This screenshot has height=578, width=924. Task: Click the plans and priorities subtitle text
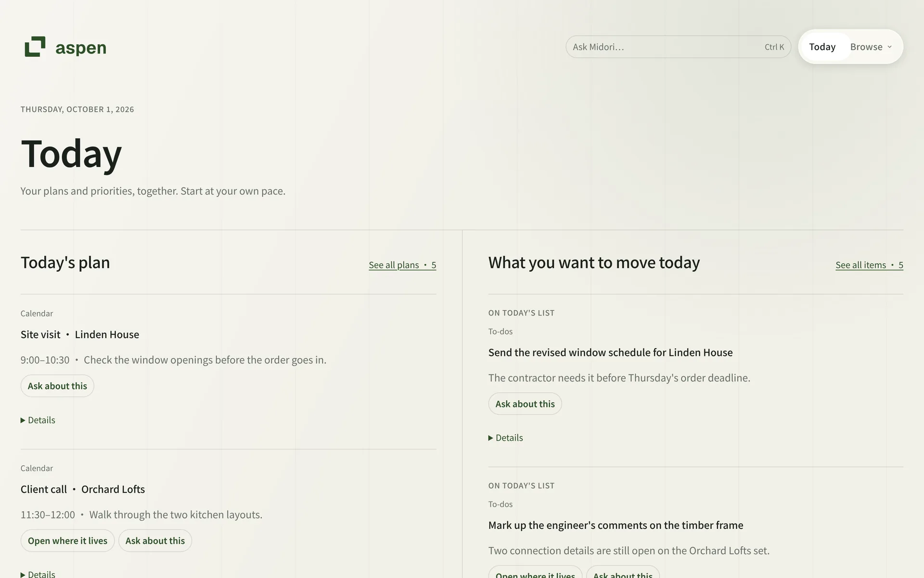[x=153, y=191]
